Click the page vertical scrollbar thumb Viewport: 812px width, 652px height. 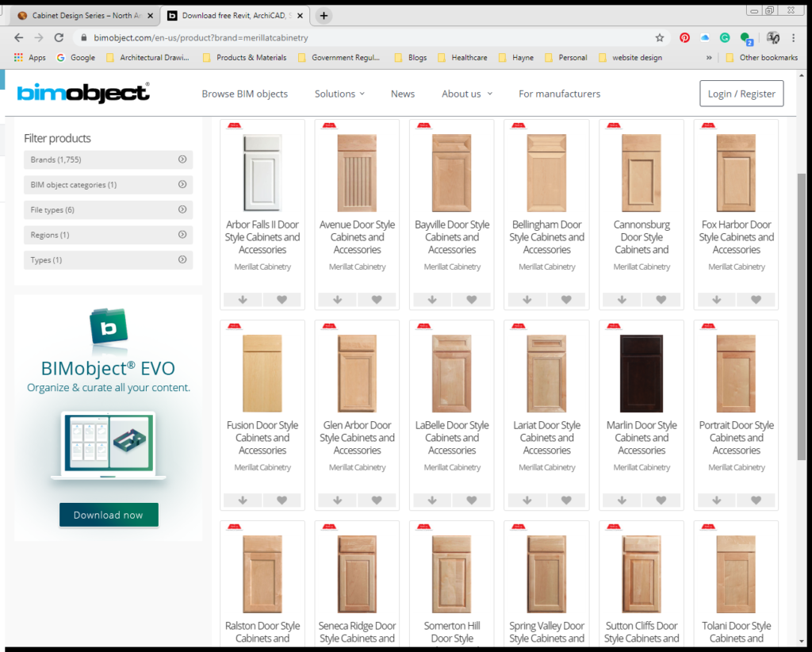802,316
